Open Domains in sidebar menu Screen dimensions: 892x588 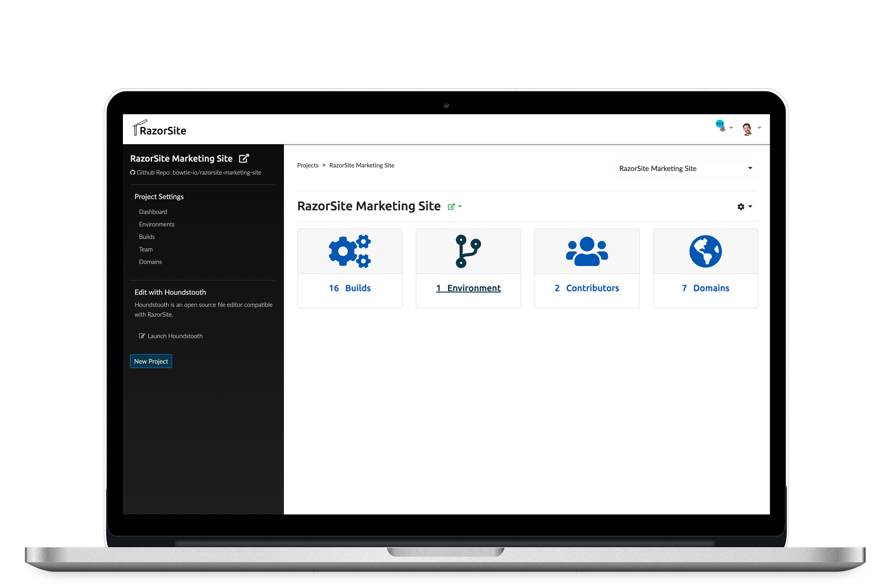[x=151, y=262]
